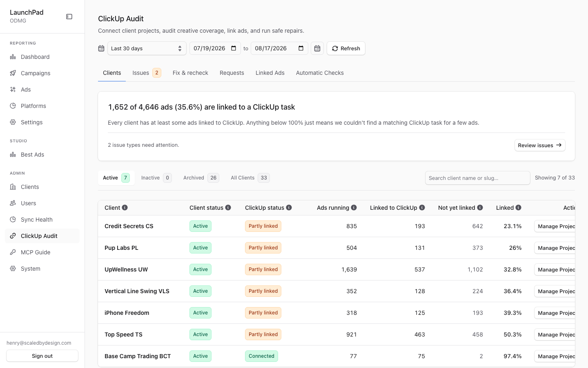The height and width of the screenshot is (368, 588).
Task: Click the info icon beside Not yet linked
Action: coord(480,208)
